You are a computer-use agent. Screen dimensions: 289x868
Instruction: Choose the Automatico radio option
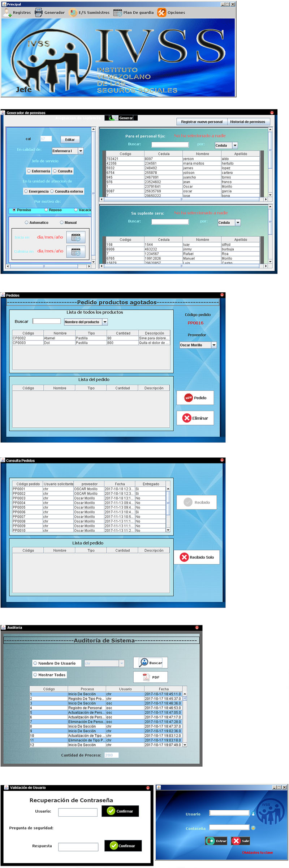pyautogui.click(x=26, y=223)
